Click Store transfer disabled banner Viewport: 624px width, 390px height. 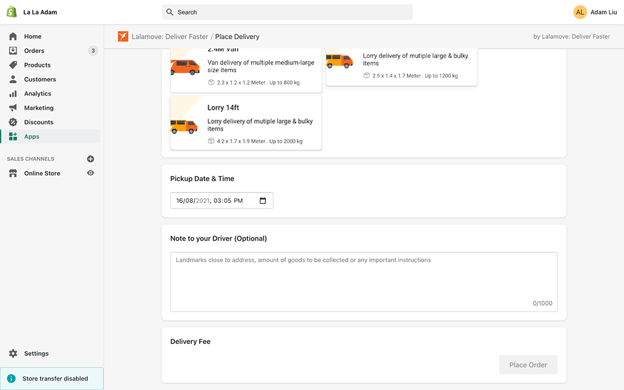pyautogui.click(x=52, y=378)
